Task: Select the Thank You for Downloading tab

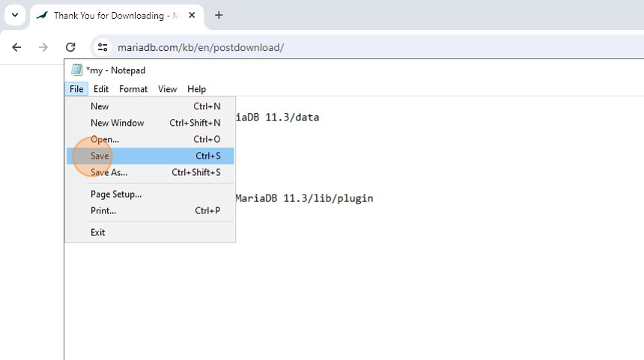Action: click(x=117, y=16)
